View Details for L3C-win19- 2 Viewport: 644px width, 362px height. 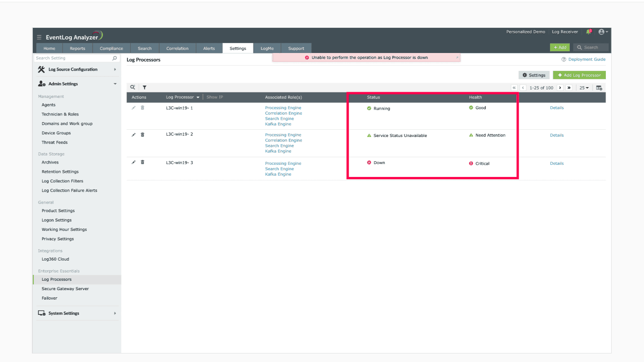[557, 135]
